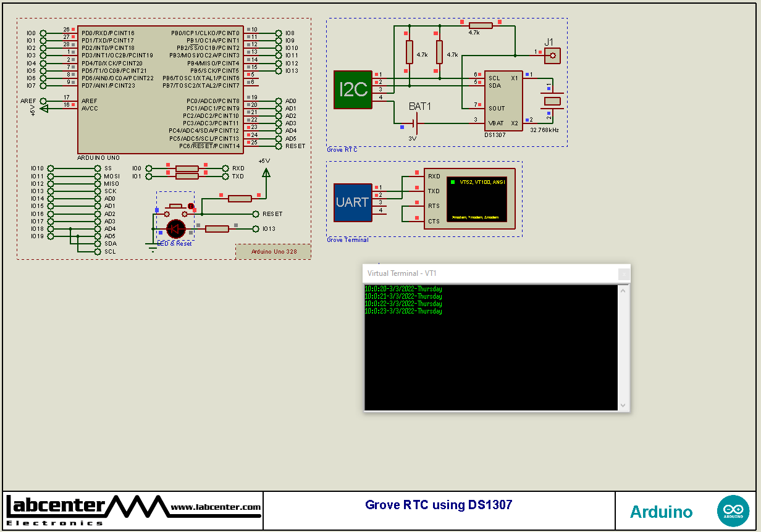
Task: Select the 4.7k pull-up resistor near J1
Action: (x=481, y=25)
